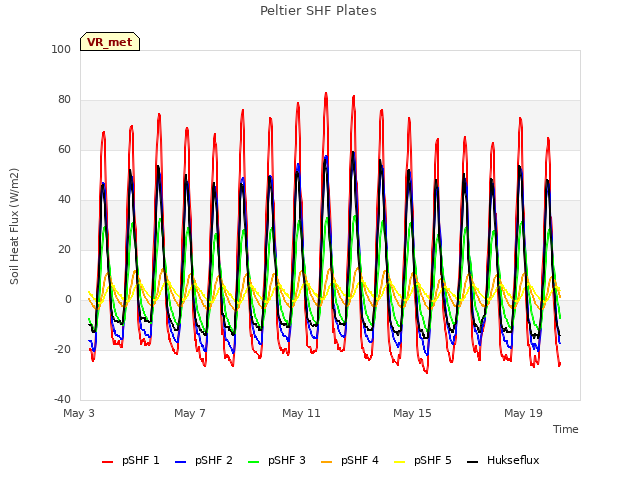The height and width of the screenshot is (480, 640).
Task: Click the yellow pSHF 5 legend swatch
Action: click(x=400, y=462)
